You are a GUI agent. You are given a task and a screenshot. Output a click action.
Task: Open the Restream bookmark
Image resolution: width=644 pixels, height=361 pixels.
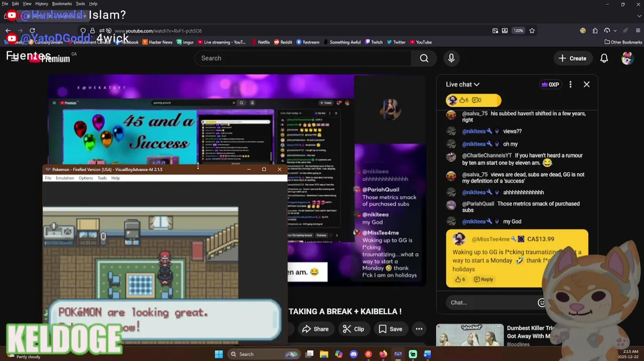pos(308,42)
